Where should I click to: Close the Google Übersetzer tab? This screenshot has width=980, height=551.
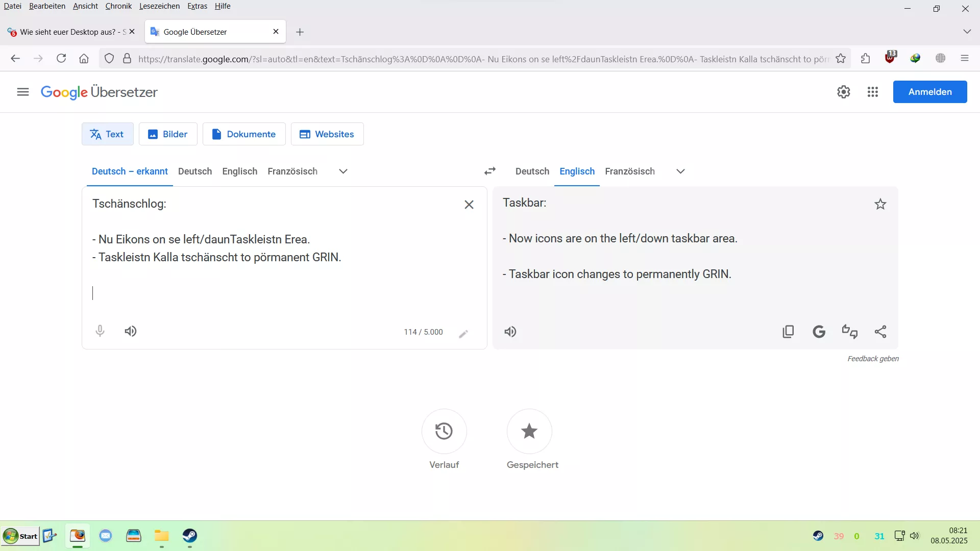276,32
